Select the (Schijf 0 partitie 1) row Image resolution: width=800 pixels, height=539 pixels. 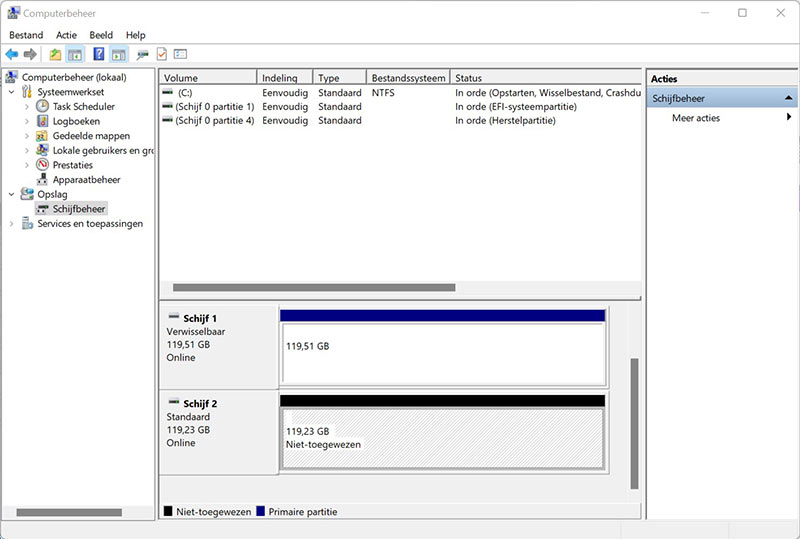coord(401,106)
